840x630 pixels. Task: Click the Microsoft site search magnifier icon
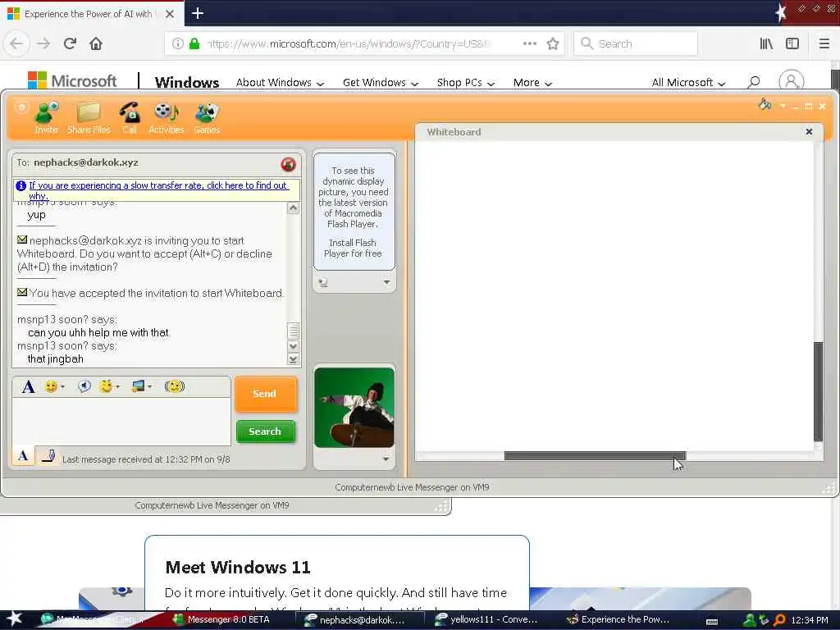point(754,82)
